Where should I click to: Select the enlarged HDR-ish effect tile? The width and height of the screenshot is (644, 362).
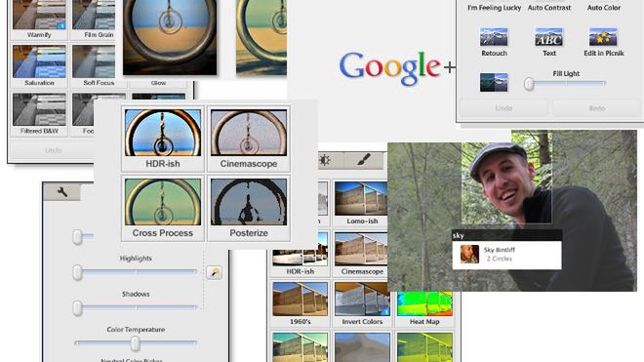(x=163, y=139)
